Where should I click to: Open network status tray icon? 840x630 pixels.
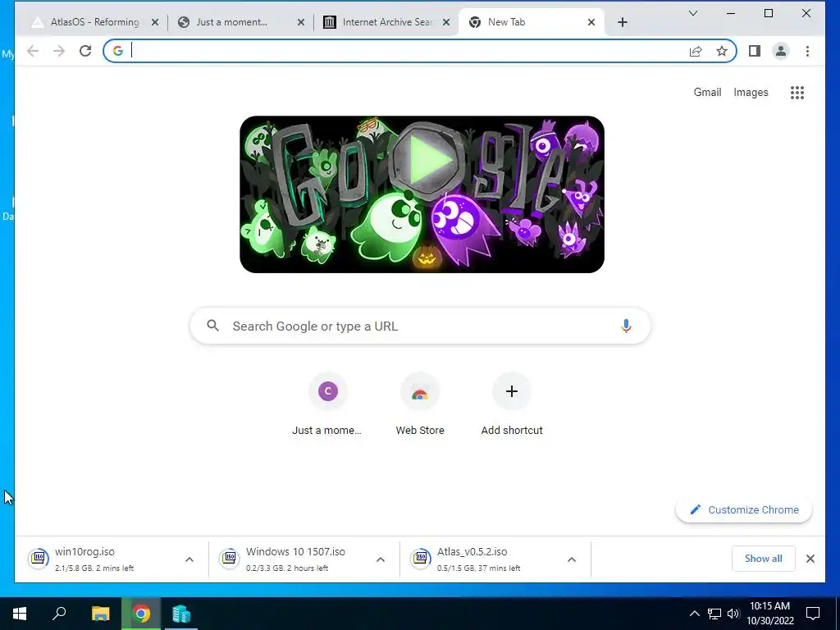coord(714,614)
